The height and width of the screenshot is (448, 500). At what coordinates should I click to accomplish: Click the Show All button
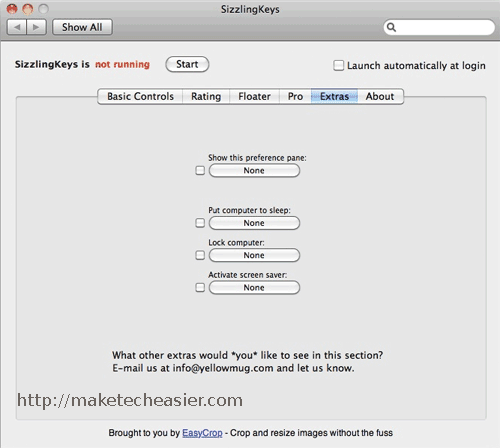(x=82, y=27)
